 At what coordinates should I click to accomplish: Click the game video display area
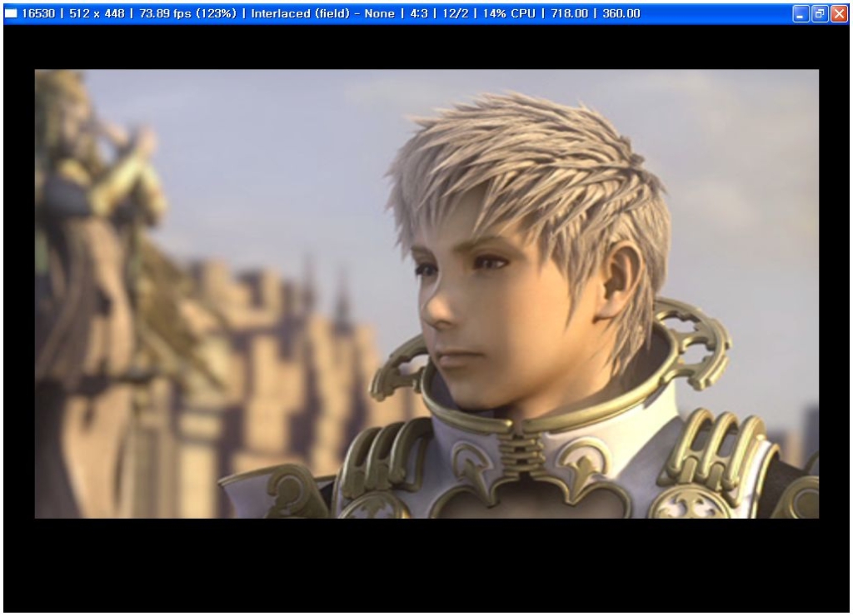pos(426,294)
